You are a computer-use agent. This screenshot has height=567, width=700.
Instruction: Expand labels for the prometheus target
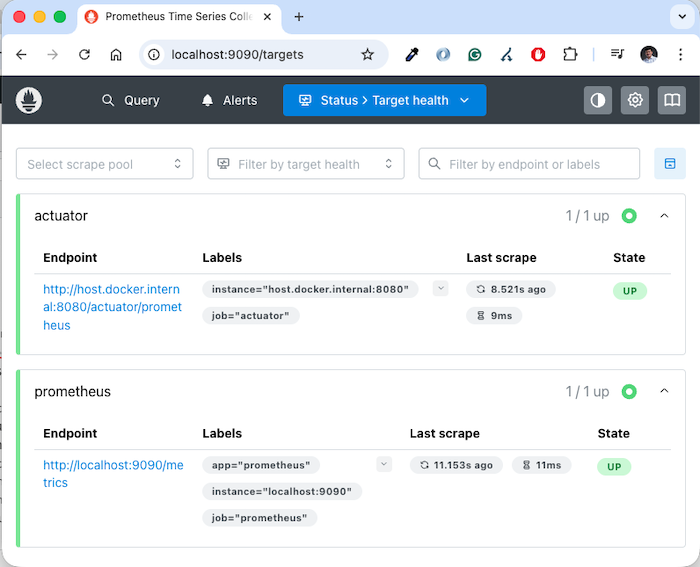point(384,464)
